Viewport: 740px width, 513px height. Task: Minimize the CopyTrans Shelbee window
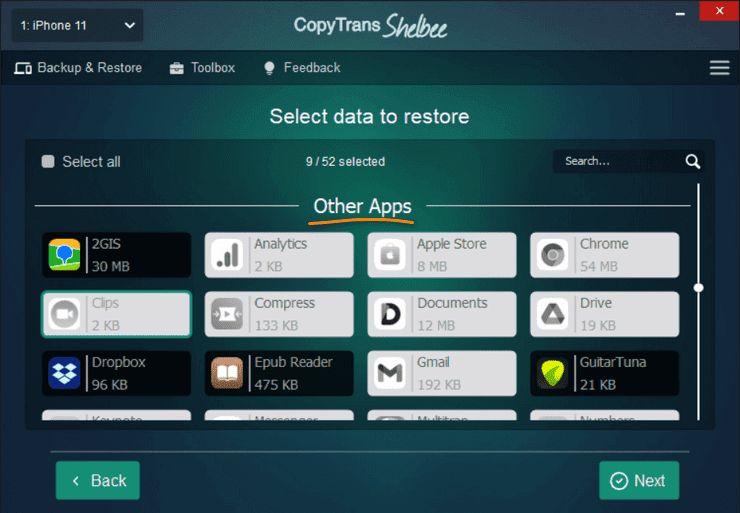680,13
